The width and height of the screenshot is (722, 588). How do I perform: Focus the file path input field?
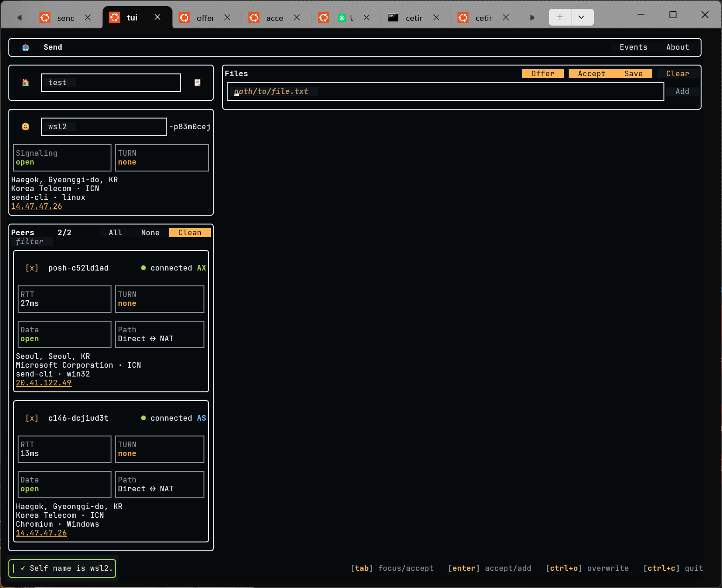(446, 92)
